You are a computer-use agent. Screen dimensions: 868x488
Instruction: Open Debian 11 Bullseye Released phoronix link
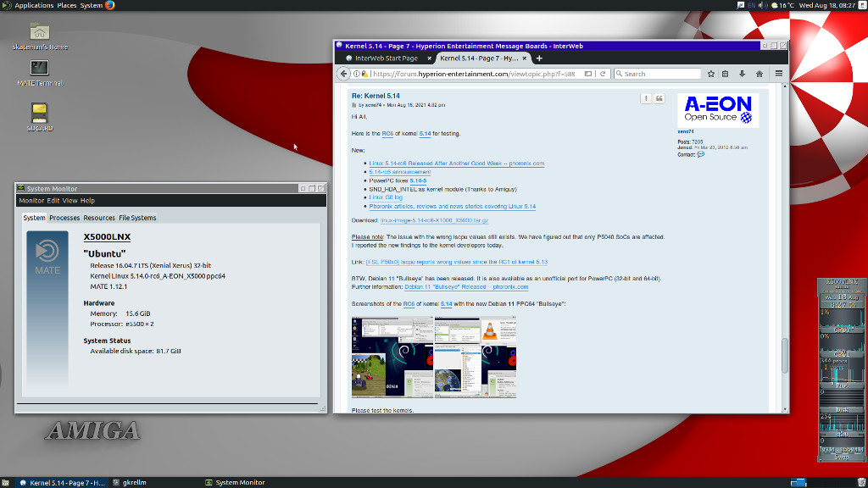click(466, 287)
